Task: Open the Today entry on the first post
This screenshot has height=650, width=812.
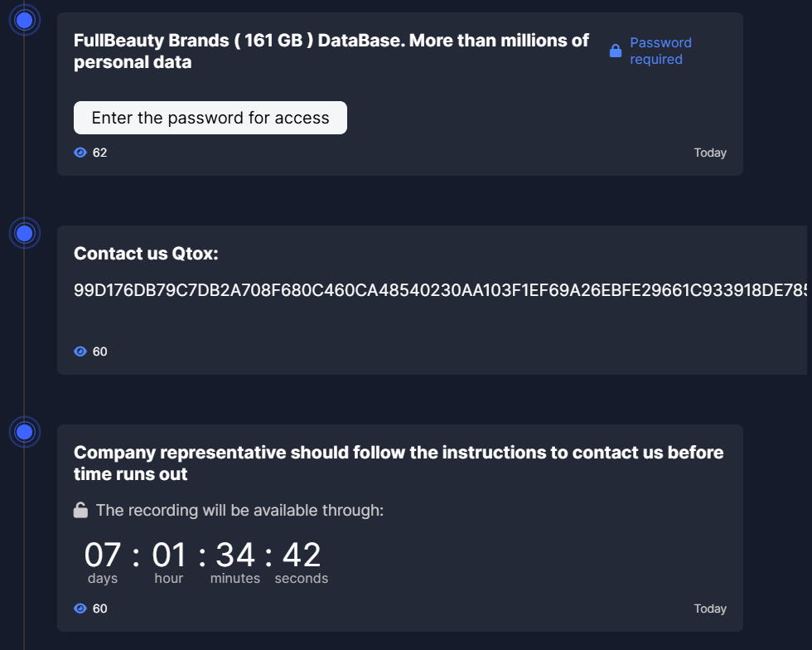Action: 710,152
